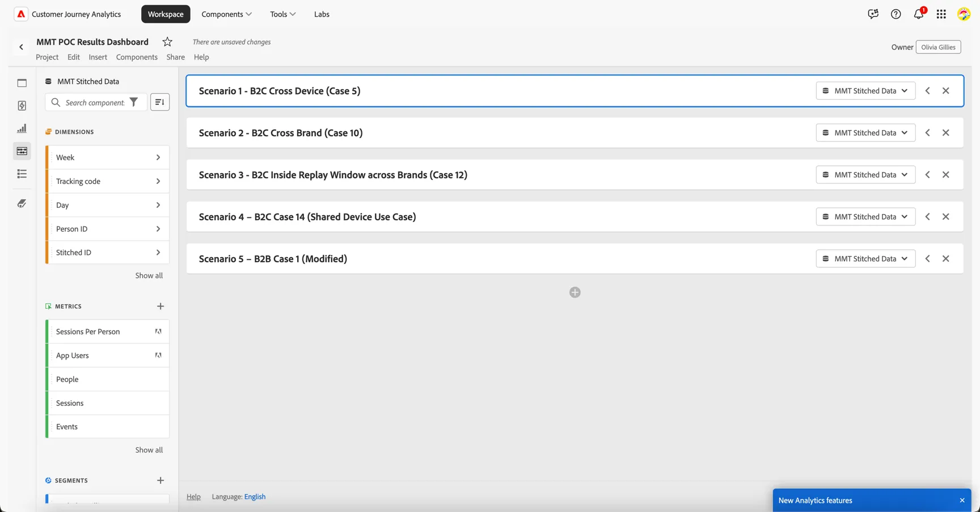Select the Components icon in left rail

(22, 151)
